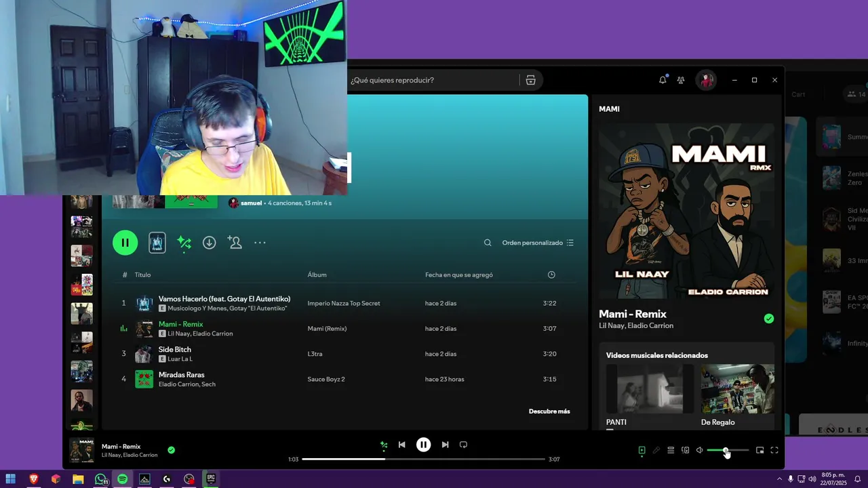Open album link L3tra
Image resolution: width=868 pixels, height=488 pixels.
pos(315,354)
